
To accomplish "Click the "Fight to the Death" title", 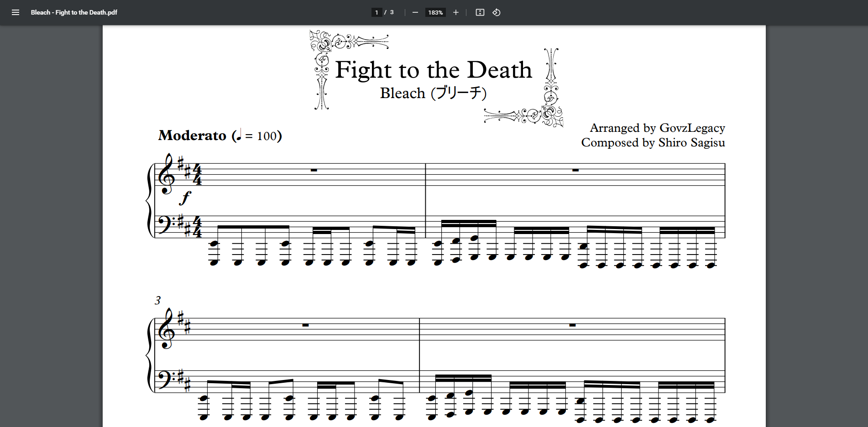I will coord(434,70).
